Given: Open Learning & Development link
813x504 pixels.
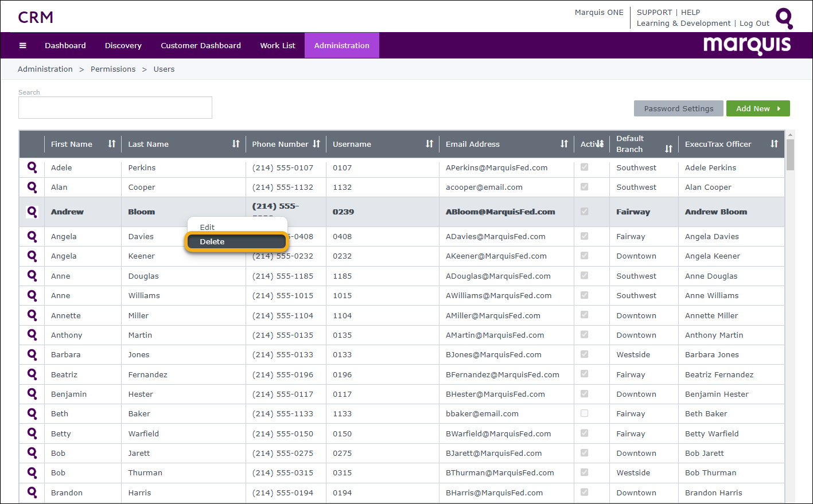Looking at the screenshot, I should 684,24.
